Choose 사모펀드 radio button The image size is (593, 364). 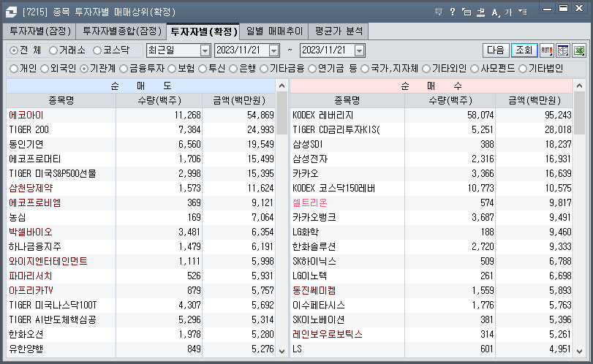point(475,69)
